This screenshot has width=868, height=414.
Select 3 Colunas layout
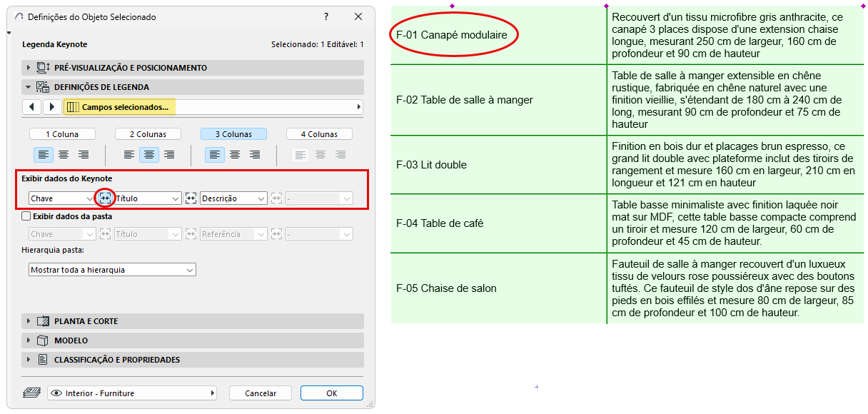tap(233, 134)
